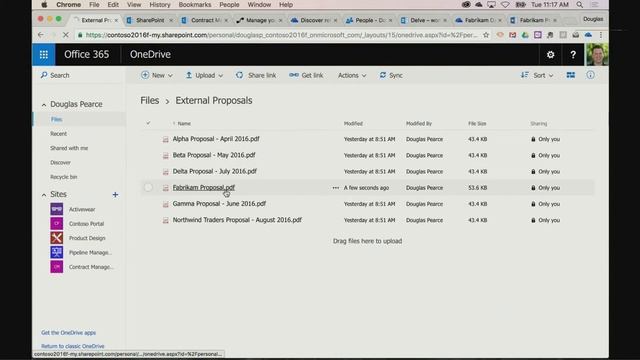Open the Upload dropdown menu
Viewport: 640px width, 360px height.
204,76
